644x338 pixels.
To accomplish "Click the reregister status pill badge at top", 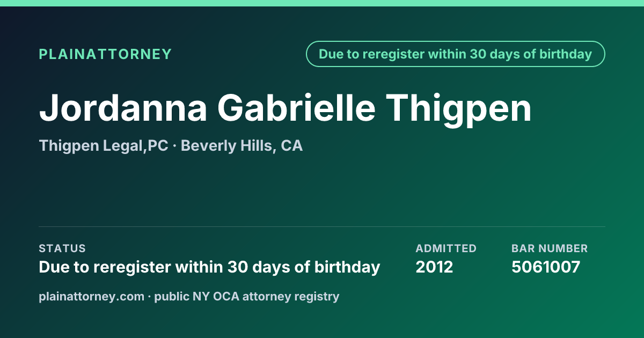I will [x=456, y=54].
